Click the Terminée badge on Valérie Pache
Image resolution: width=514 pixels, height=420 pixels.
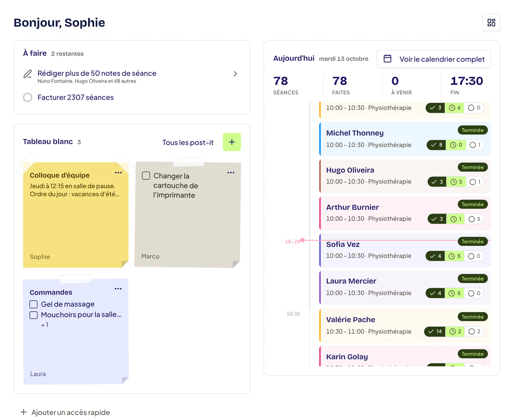coord(473,317)
